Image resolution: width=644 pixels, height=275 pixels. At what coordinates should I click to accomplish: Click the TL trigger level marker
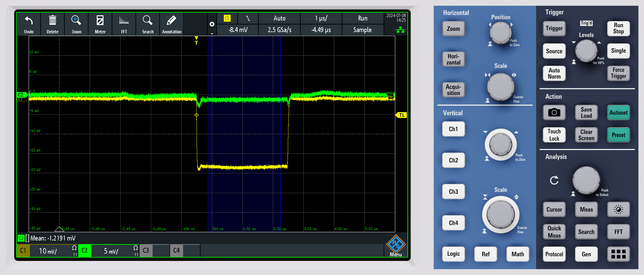[401, 115]
